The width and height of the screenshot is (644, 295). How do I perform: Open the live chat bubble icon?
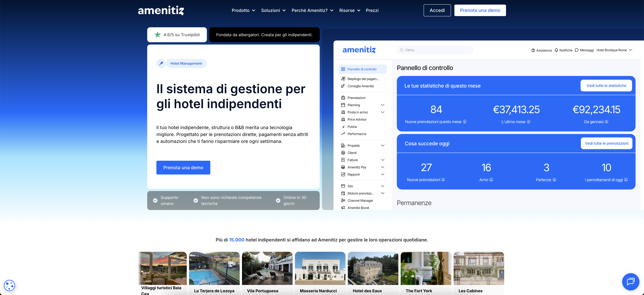click(x=630, y=281)
